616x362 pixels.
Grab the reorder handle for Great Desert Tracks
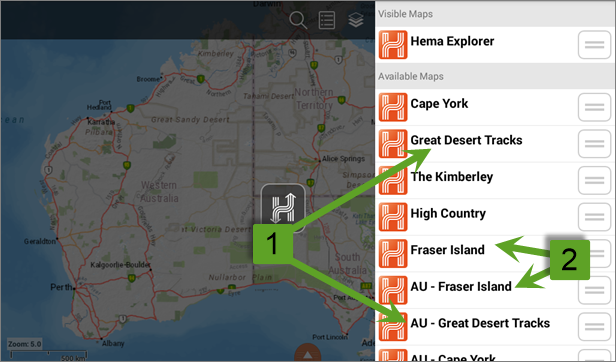point(594,144)
